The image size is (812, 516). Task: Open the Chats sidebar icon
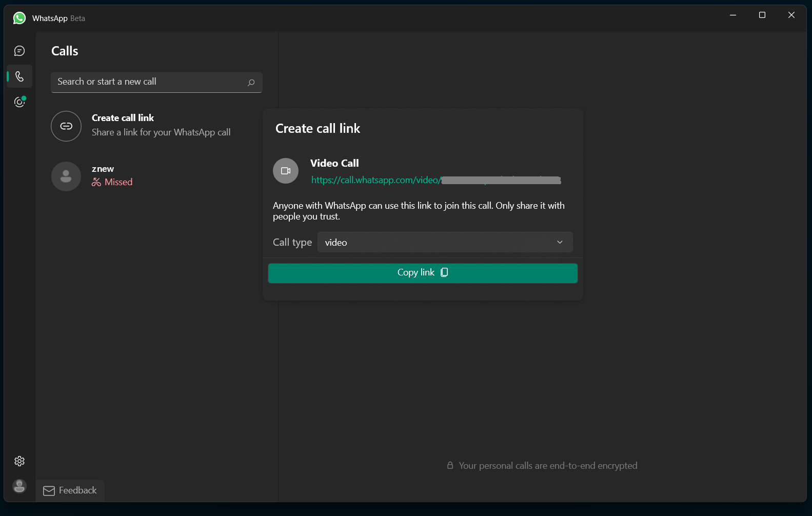coord(19,51)
